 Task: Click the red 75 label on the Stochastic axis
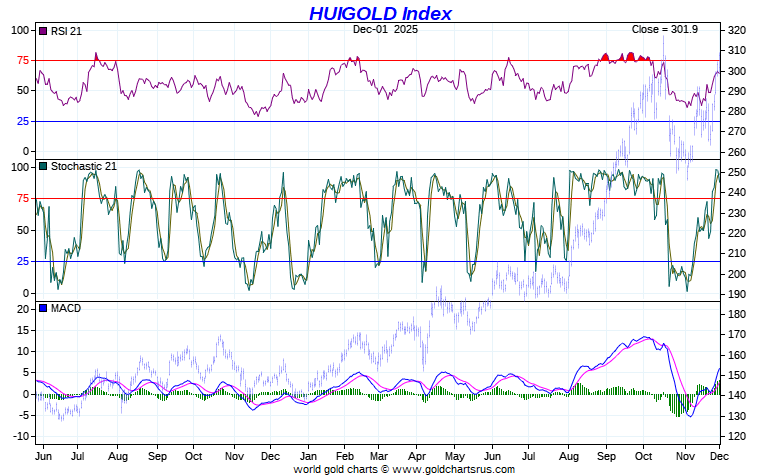23,198
